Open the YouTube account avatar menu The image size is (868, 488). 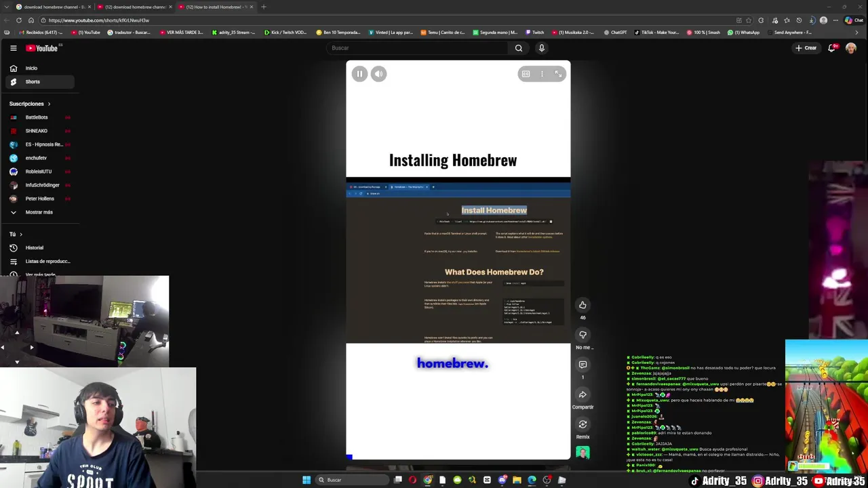coord(851,48)
